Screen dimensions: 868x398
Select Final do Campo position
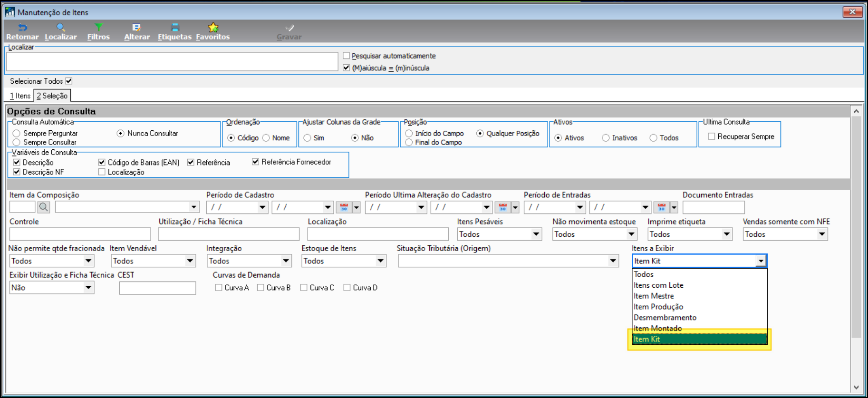click(409, 142)
